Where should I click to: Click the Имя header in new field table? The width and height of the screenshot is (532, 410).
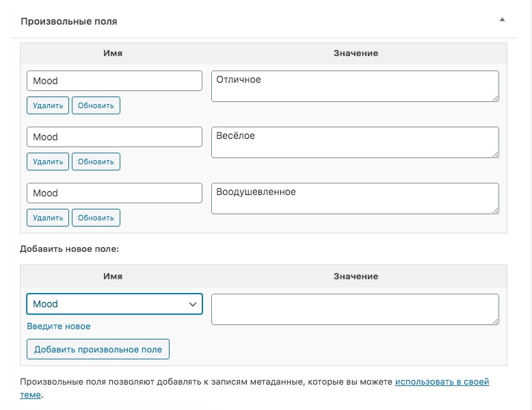point(113,276)
